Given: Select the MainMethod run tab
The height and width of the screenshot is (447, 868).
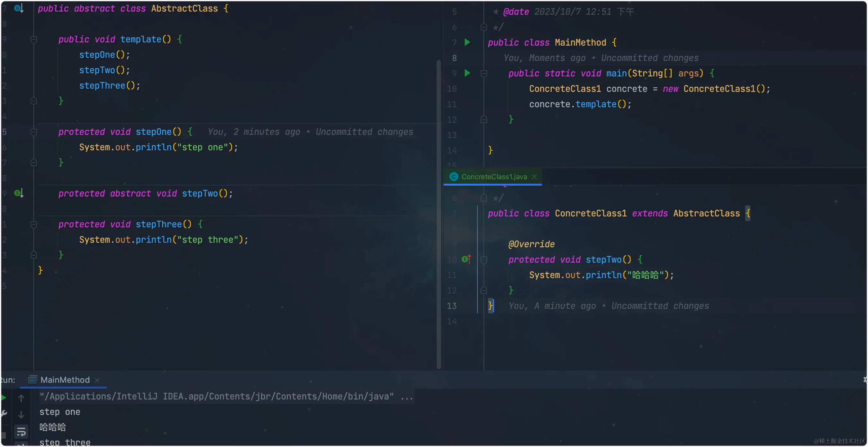Looking at the screenshot, I should 65,380.
